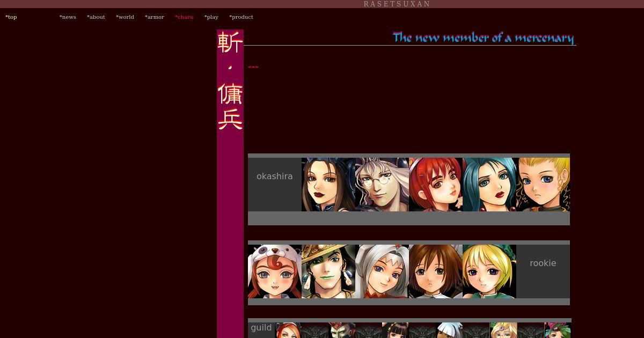The height and width of the screenshot is (338, 644).
Task: Select the highlighted *chara menu item
Action: [x=184, y=17]
